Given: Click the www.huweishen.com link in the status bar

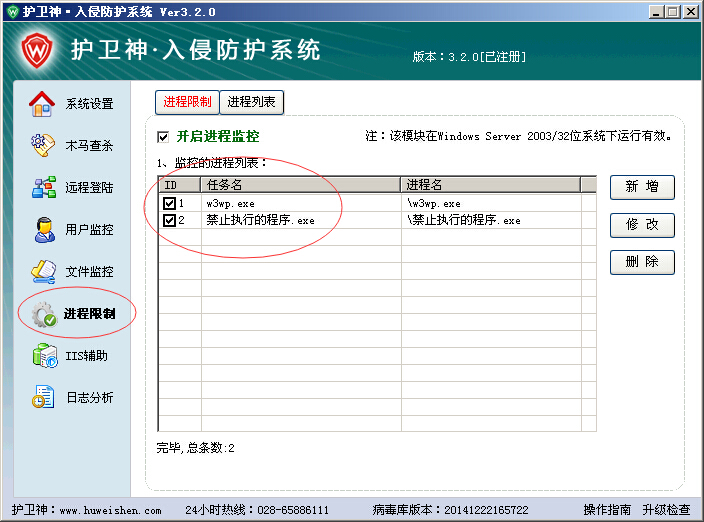Looking at the screenshot, I should (x=110, y=510).
